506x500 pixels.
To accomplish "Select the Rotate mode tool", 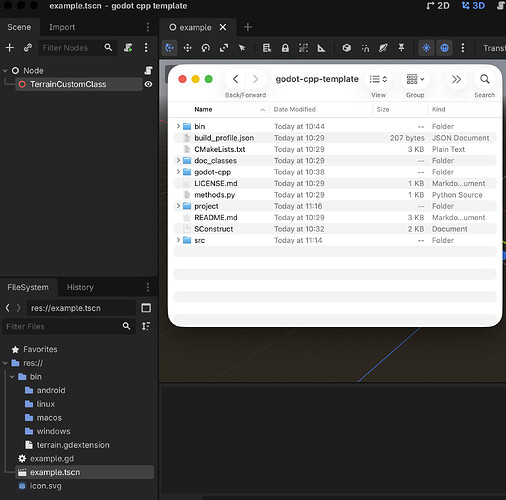I will point(206,48).
